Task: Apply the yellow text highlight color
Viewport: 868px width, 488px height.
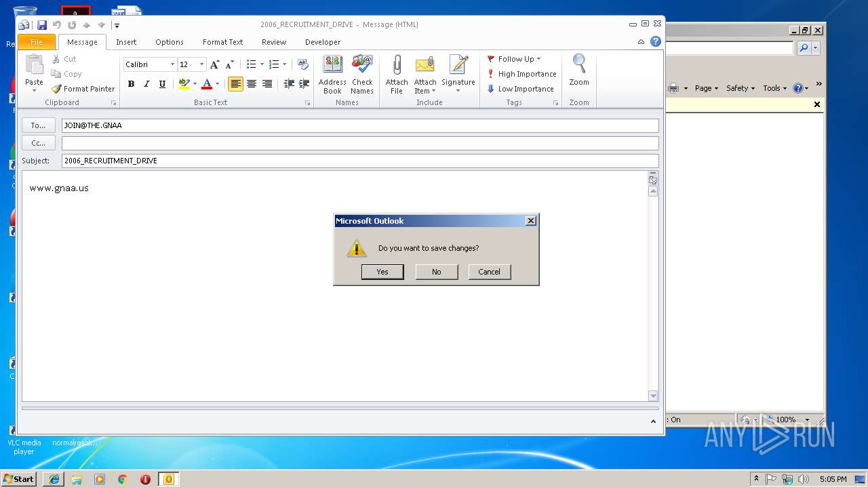Action: (x=184, y=84)
